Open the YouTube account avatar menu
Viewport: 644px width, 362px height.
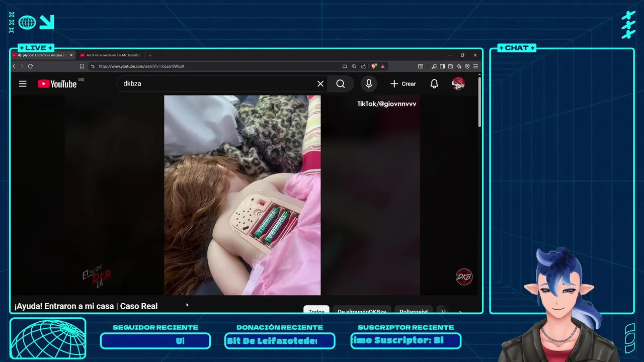(458, 84)
